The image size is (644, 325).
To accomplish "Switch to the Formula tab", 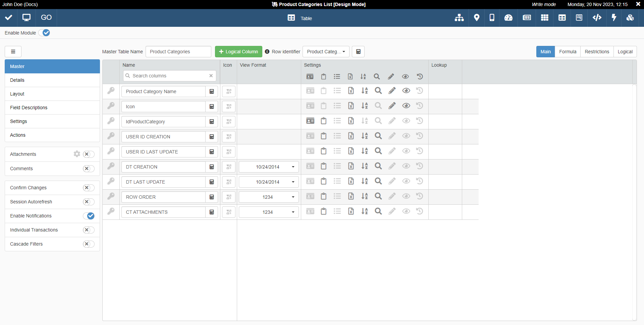I will 568,52.
